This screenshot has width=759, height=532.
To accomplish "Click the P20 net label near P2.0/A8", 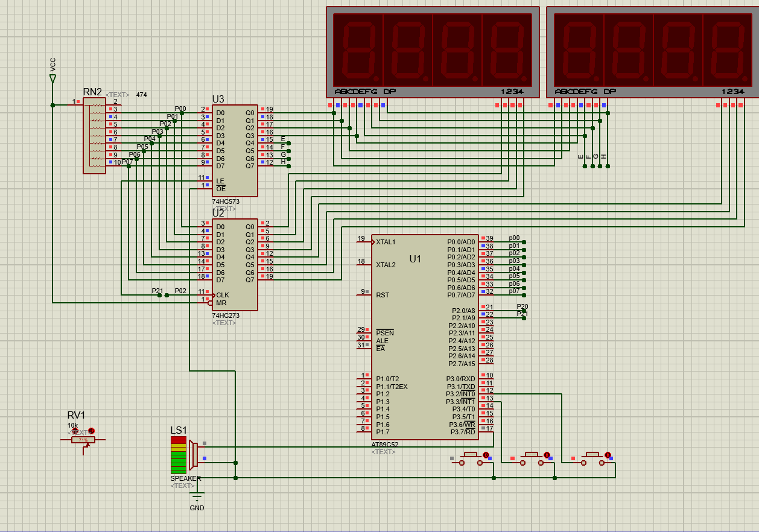I will pyautogui.click(x=522, y=306).
